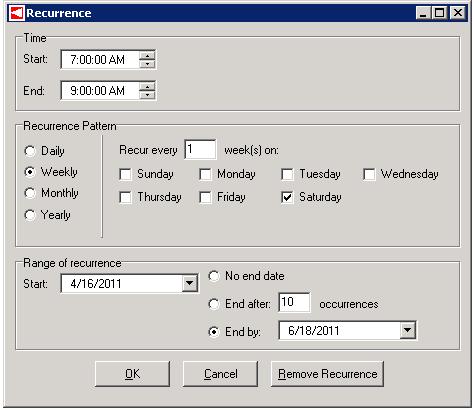Open the range Start date dropdown
Image resolution: width=474 pixels, height=412 pixels.
(x=190, y=284)
